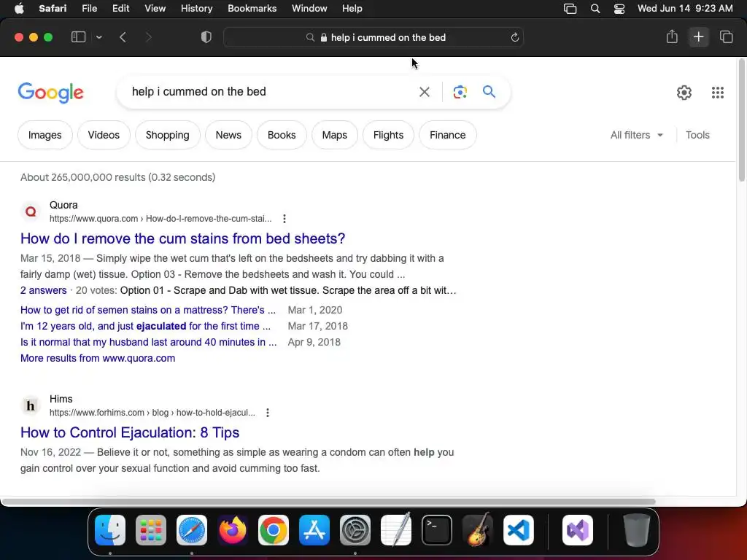Open the Trash in the Dock
The image size is (747, 560).
coord(636,530)
